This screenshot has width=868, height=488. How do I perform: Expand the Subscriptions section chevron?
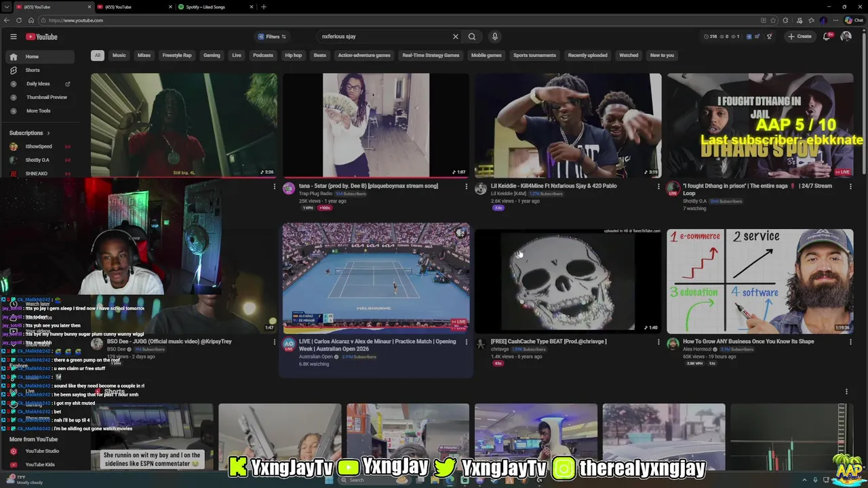(48, 133)
